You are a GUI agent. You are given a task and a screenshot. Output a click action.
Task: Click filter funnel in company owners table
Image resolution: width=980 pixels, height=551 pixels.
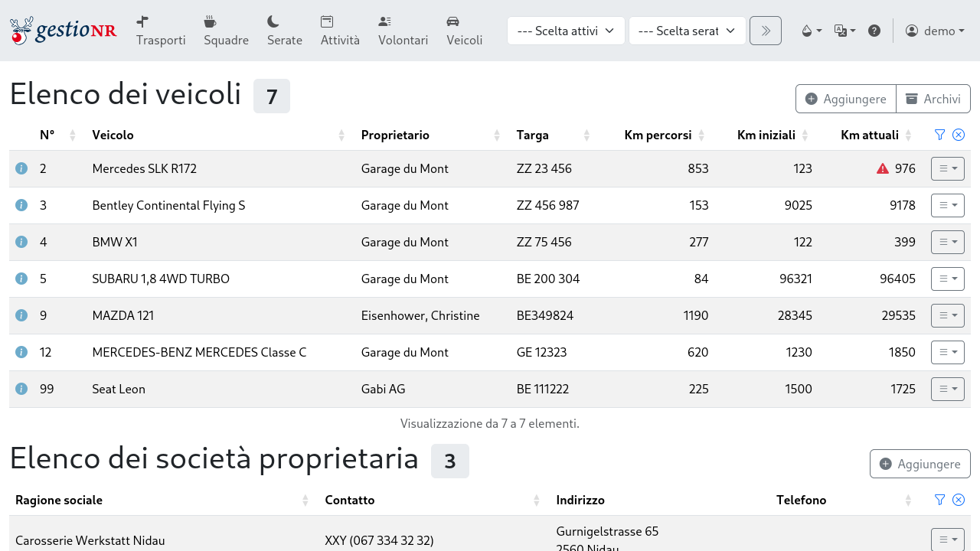[x=940, y=500]
